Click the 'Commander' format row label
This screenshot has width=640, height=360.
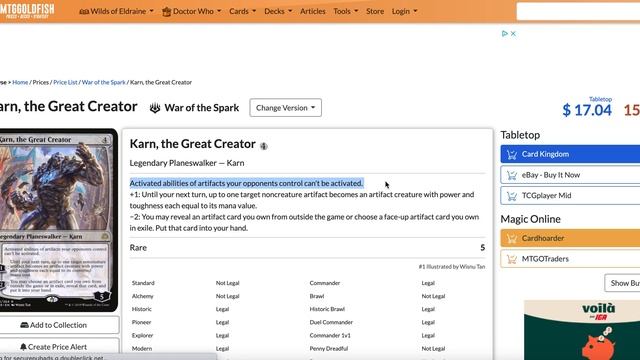pyautogui.click(x=324, y=283)
